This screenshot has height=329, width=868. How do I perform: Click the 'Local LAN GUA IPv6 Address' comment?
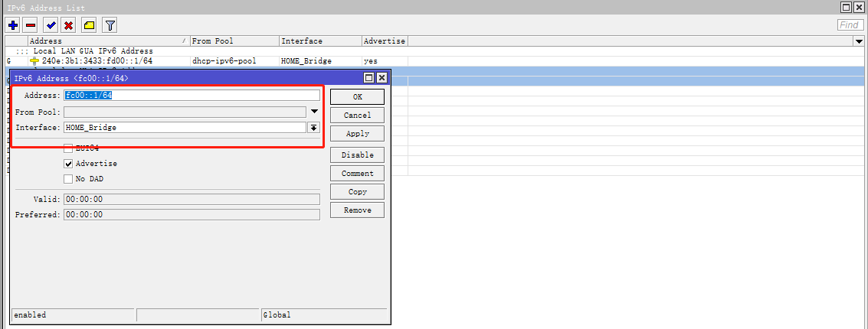pos(93,50)
